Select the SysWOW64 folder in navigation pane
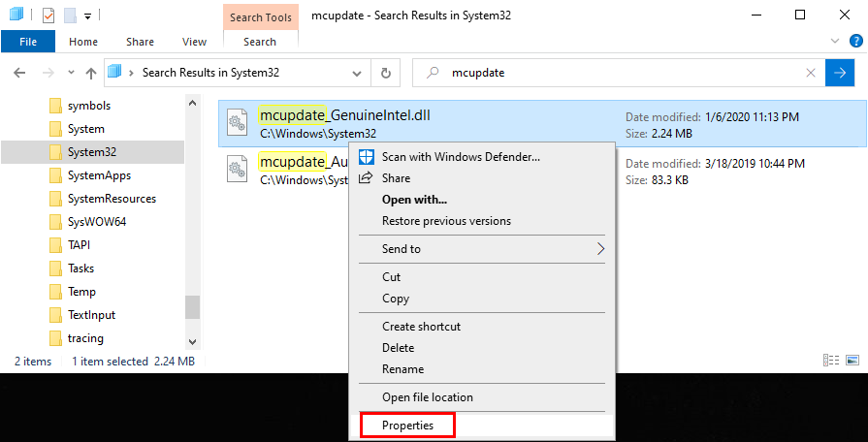 (97, 222)
